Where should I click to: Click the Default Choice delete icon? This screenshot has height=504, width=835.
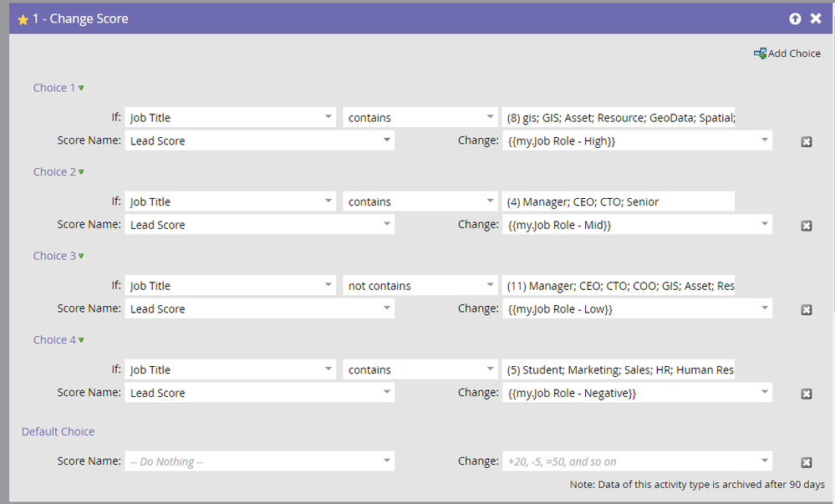click(807, 462)
